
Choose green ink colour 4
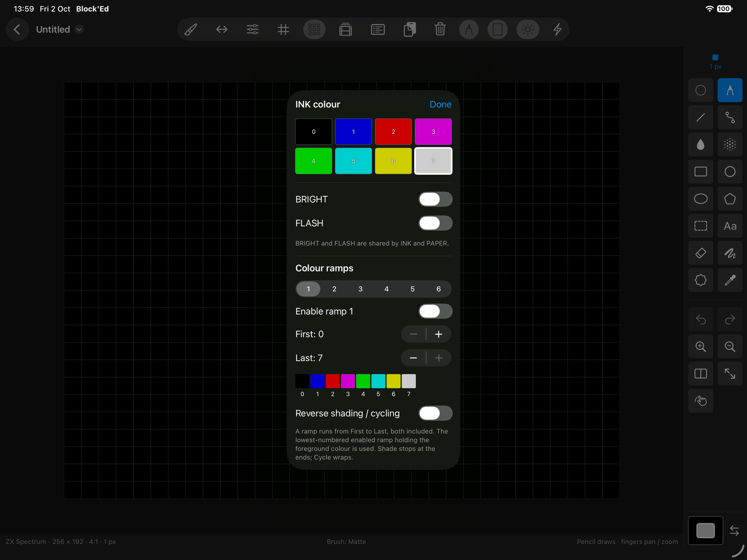(x=314, y=161)
